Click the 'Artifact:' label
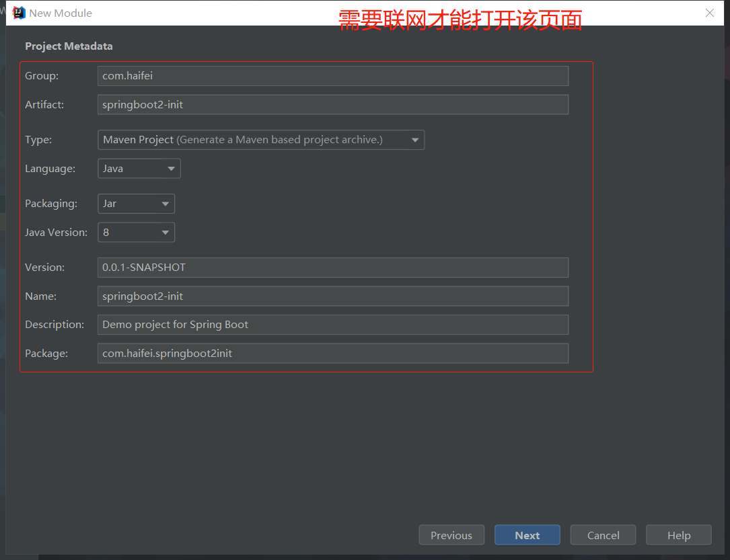 [x=44, y=105]
